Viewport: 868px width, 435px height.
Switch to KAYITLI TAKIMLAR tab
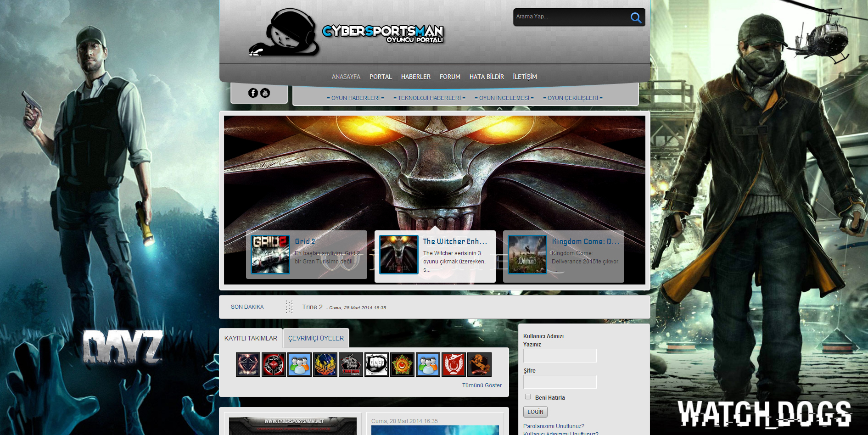[251, 338]
